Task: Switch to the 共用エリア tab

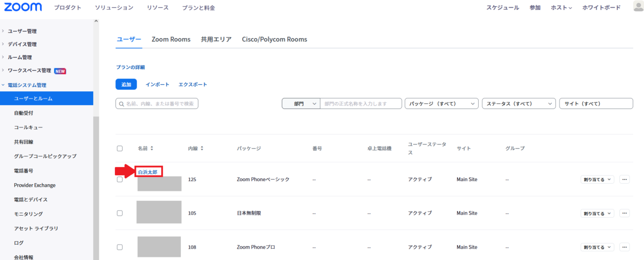Action: click(216, 39)
